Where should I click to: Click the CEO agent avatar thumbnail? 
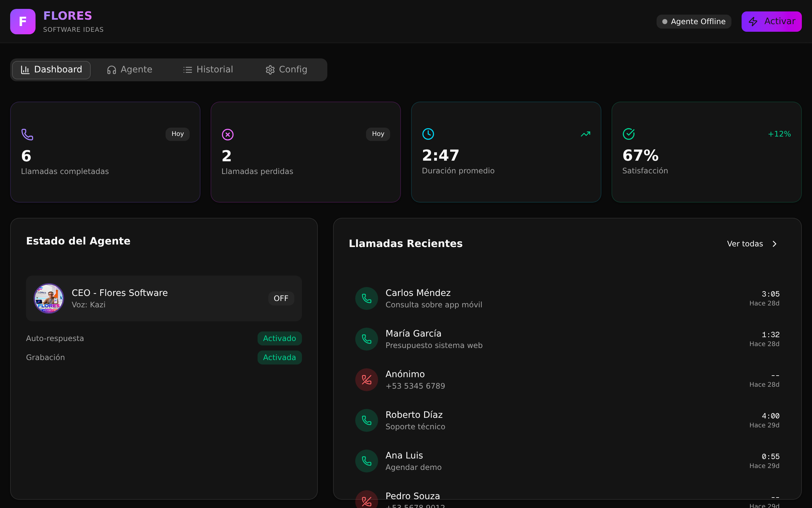pos(49,298)
